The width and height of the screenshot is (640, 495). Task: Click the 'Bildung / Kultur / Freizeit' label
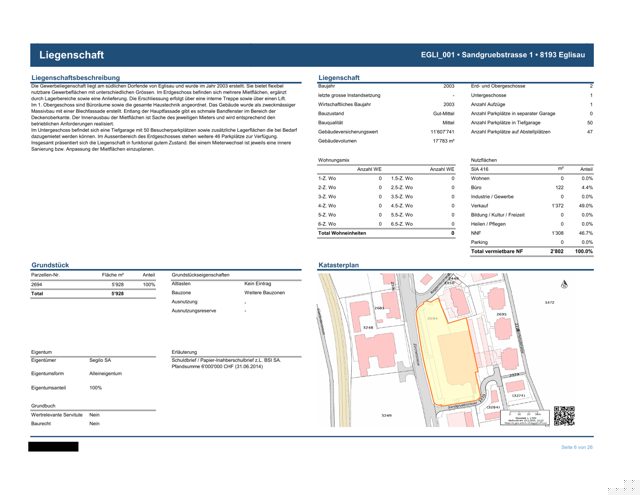point(498,215)
